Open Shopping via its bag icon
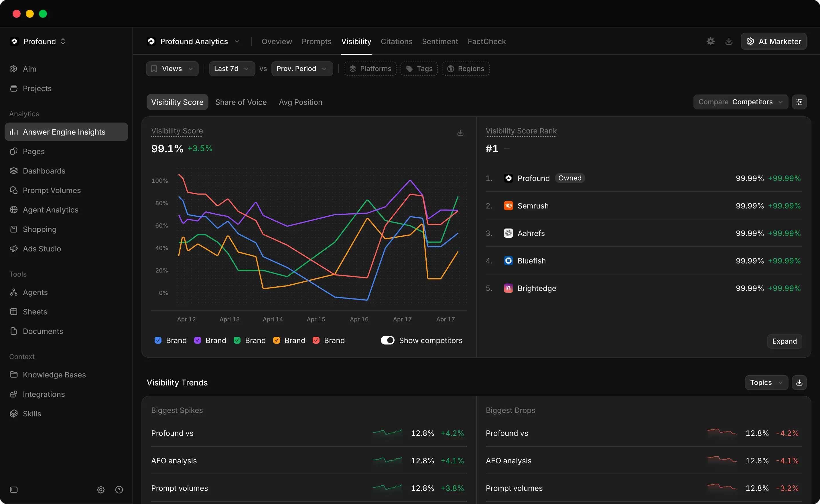The image size is (820, 504). click(x=14, y=229)
